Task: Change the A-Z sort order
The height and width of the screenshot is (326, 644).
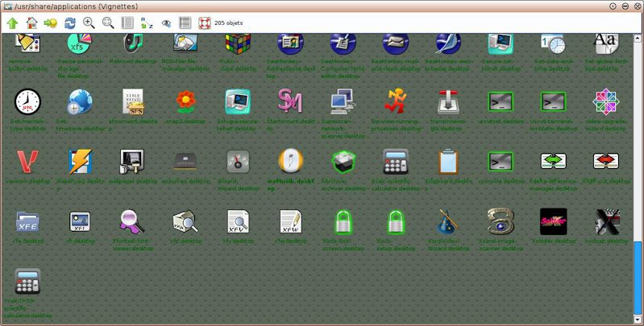Action: coord(147,23)
